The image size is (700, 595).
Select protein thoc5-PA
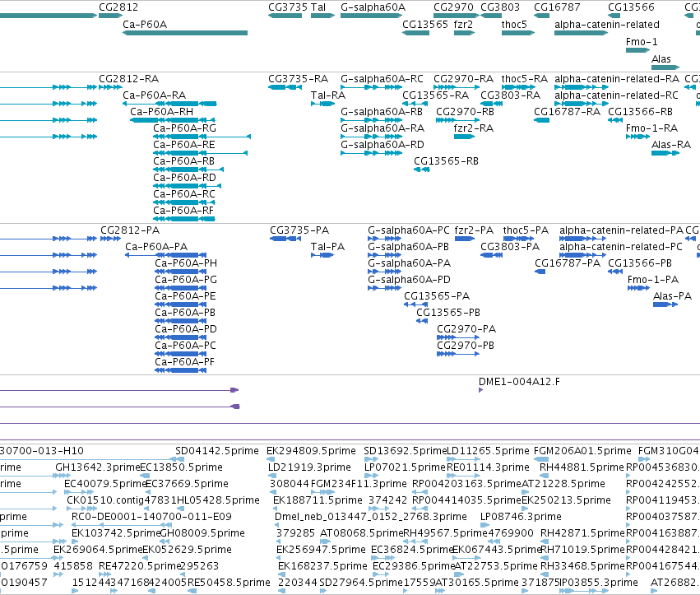[x=526, y=230]
